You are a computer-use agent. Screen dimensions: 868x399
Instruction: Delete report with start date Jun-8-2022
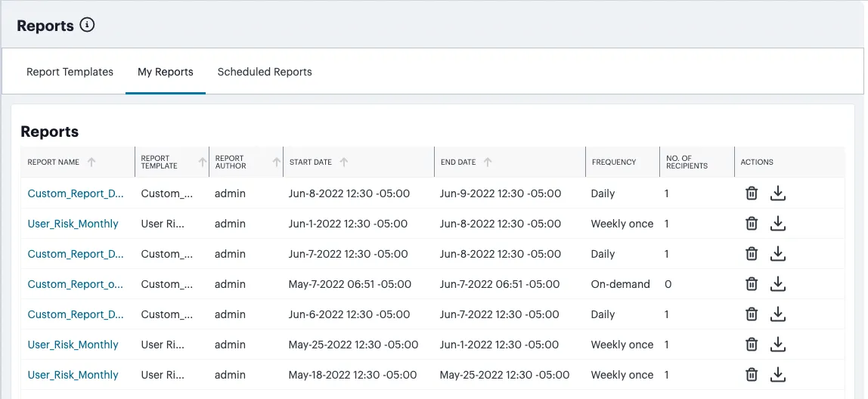[752, 193]
